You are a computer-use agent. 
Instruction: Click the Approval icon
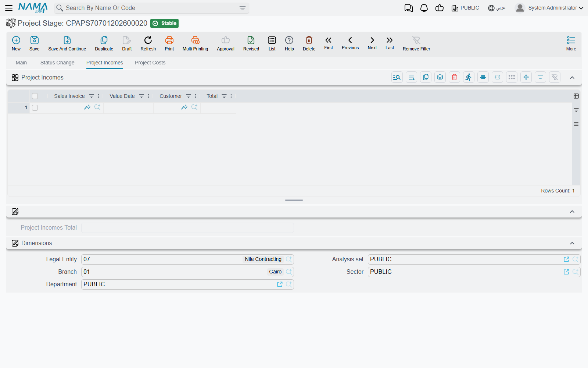pos(226,43)
